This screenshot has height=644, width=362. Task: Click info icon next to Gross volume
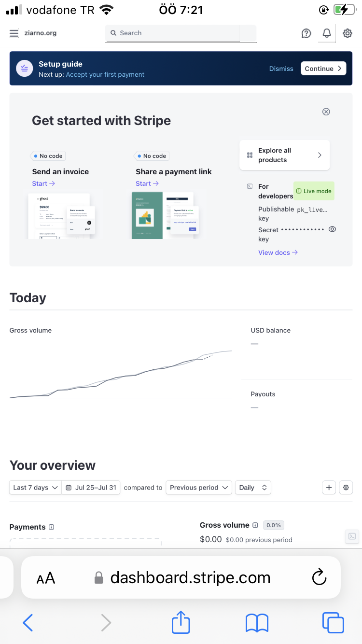point(255,525)
